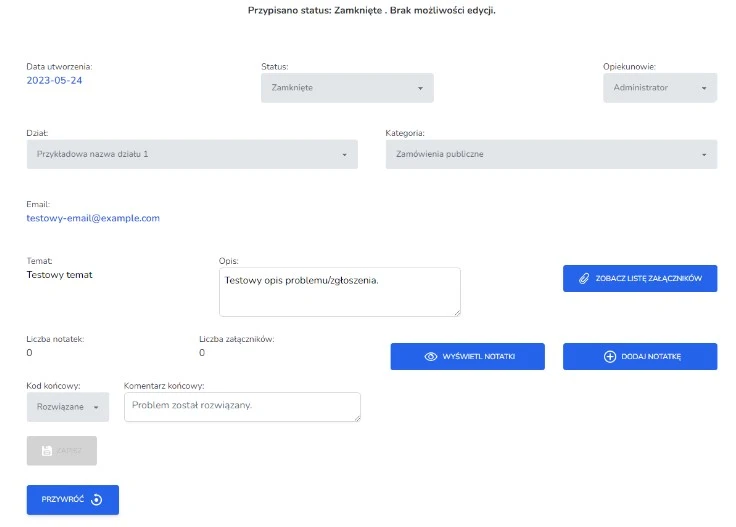This screenshot has width=736, height=527.
Task: Open the Dział dropdown list
Action: tap(191, 154)
